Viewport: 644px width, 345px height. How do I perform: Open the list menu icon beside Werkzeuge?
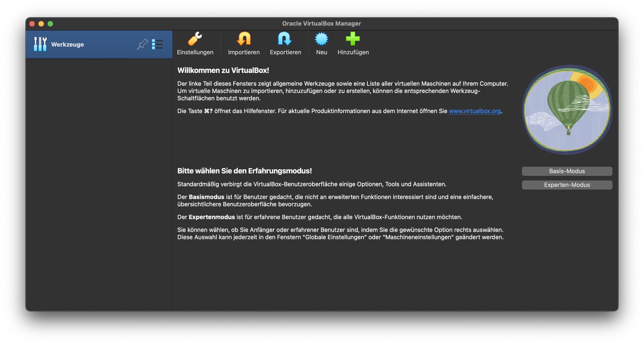point(157,44)
